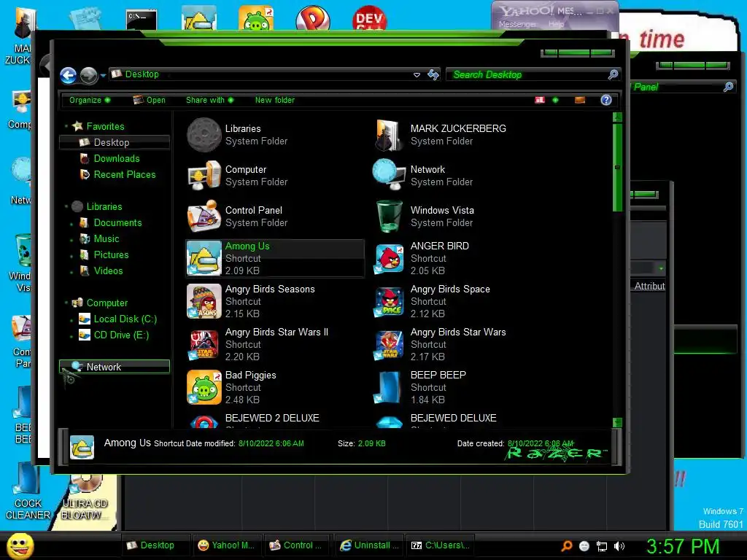Viewport: 747px width, 560px height.
Task: Select the Angry Birds Star Wars shortcut
Action: tap(389, 344)
